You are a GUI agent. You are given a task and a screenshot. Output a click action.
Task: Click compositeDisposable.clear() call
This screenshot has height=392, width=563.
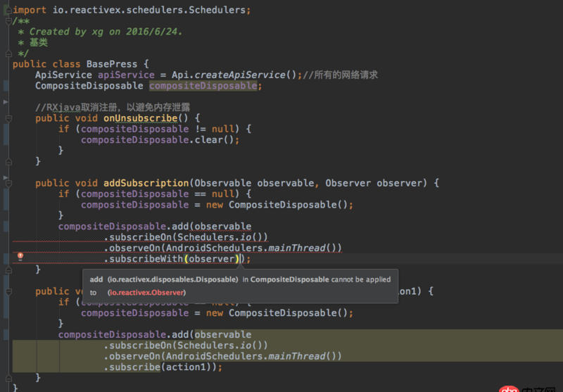[x=160, y=139]
